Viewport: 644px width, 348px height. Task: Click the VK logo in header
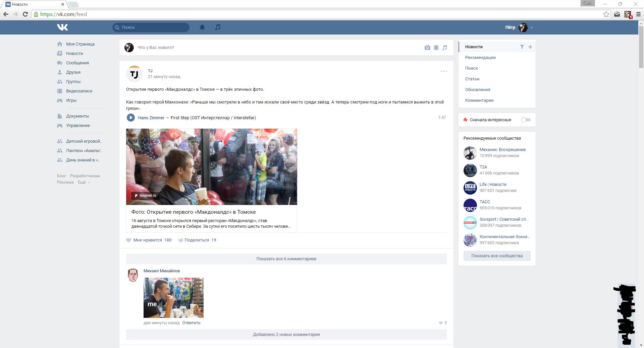pos(62,27)
